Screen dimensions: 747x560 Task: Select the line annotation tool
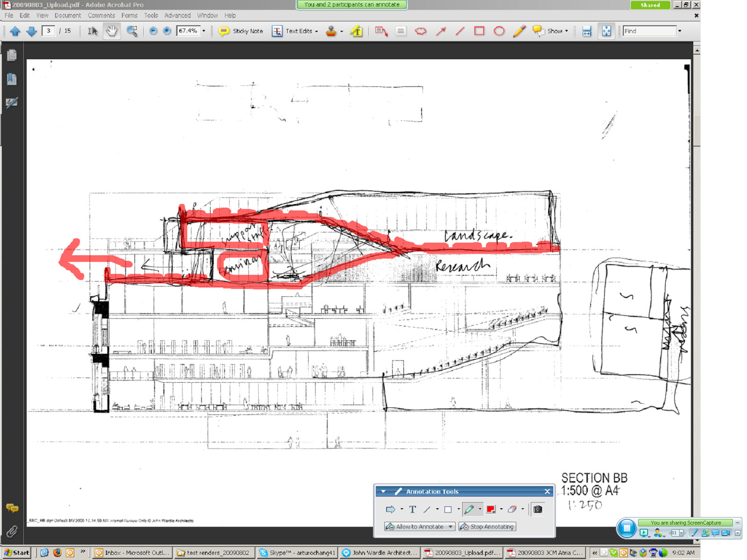427,510
